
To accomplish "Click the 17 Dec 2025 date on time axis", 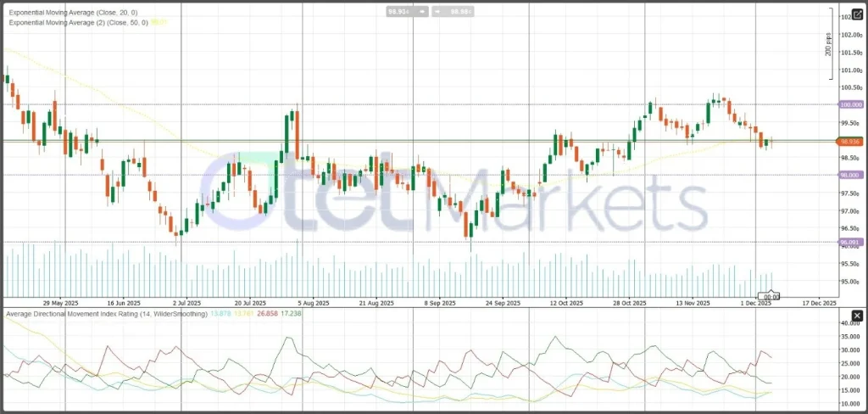I will tap(819, 303).
